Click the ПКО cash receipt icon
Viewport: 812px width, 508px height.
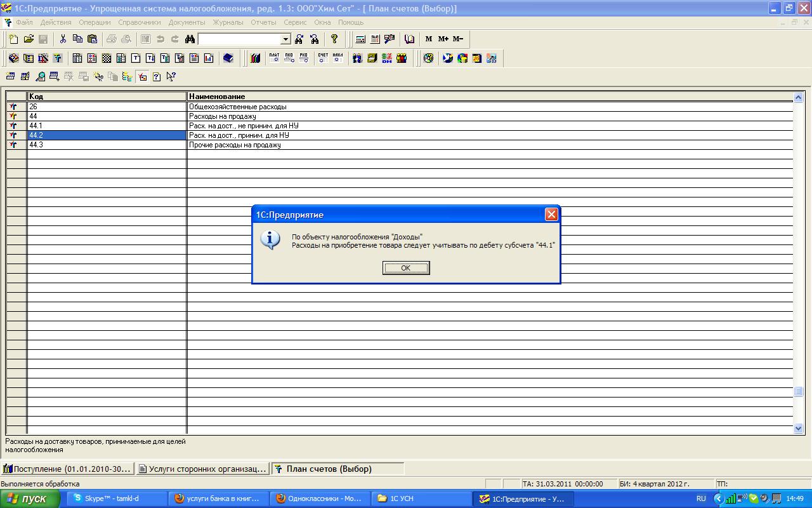click(x=289, y=58)
